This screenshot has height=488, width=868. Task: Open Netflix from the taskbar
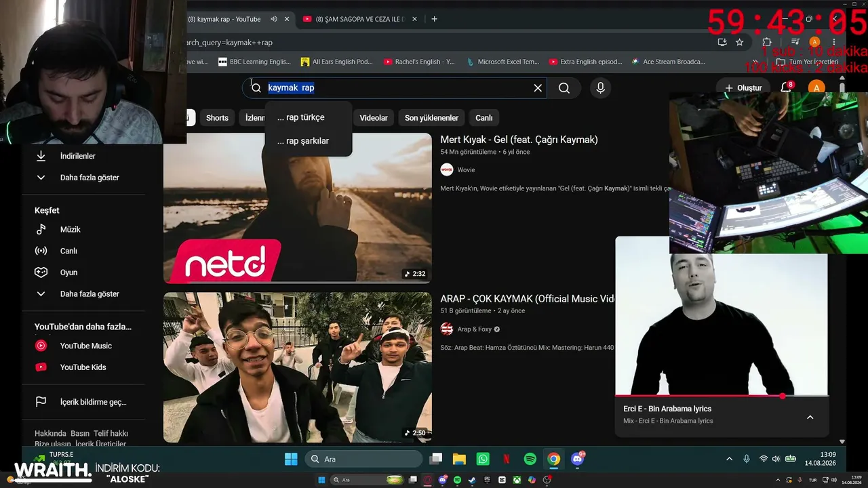pyautogui.click(x=507, y=459)
